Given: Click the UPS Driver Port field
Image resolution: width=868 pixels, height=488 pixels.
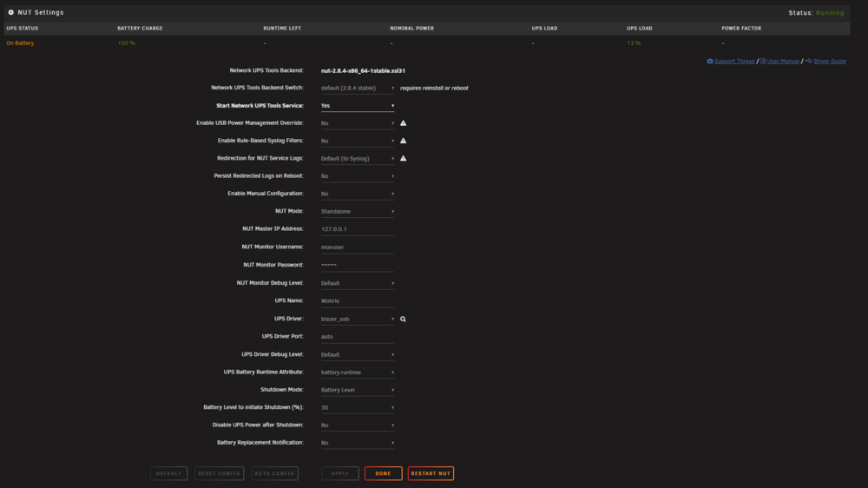Looking at the screenshot, I should click(x=358, y=336).
